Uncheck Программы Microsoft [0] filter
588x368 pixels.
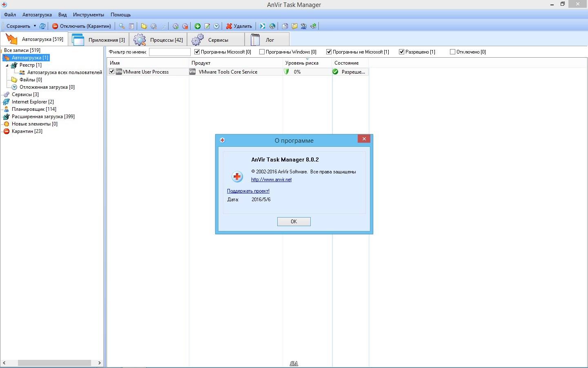click(197, 52)
